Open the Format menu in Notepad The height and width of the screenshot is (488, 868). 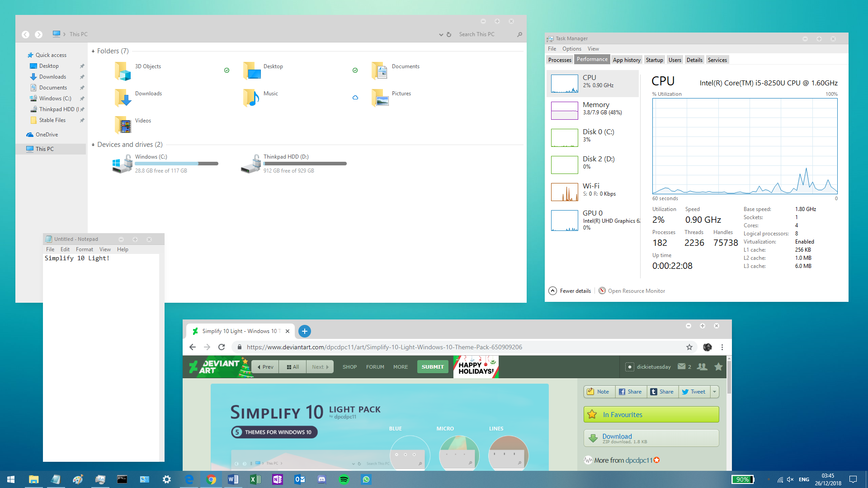(x=84, y=249)
